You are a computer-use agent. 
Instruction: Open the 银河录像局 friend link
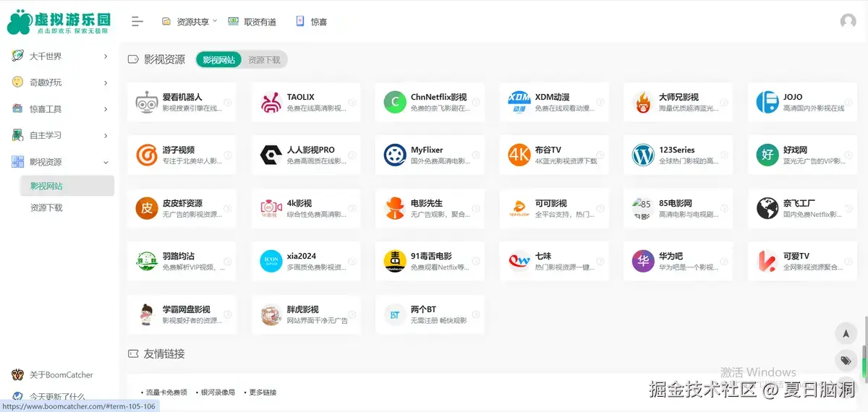pos(218,392)
